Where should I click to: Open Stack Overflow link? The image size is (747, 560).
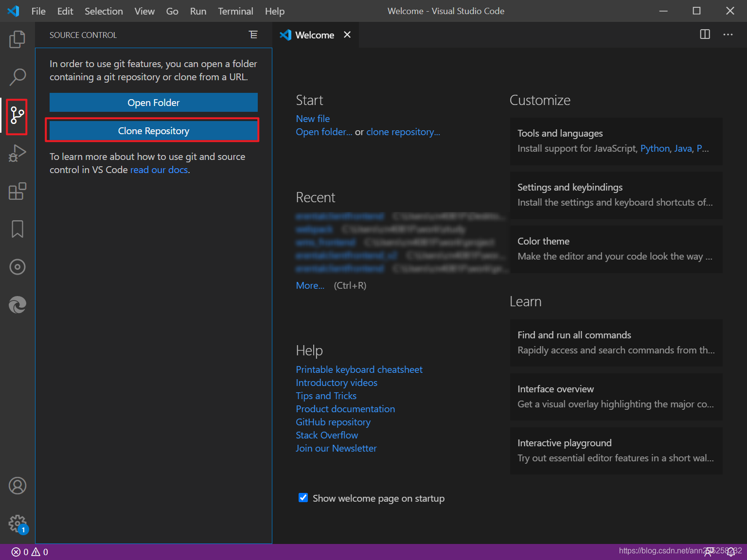point(327,435)
